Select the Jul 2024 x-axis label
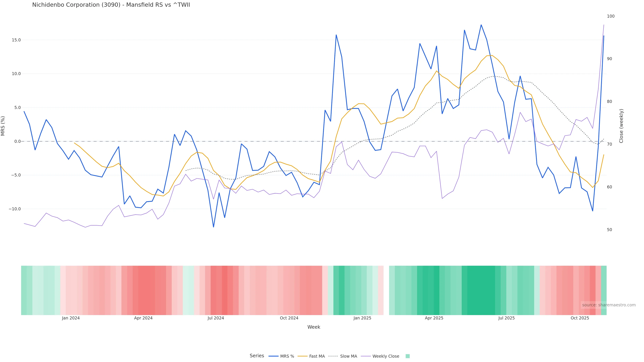644x362 pixels. 216,318
